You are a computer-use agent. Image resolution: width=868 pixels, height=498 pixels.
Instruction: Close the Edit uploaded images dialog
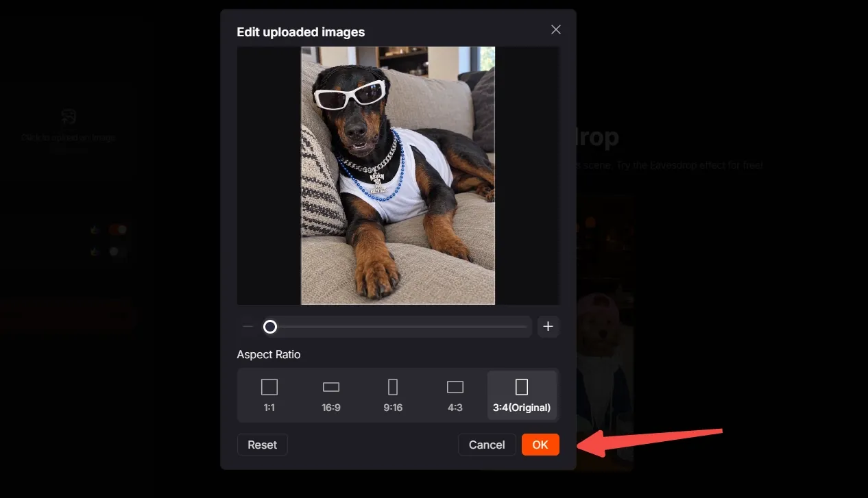556,29
